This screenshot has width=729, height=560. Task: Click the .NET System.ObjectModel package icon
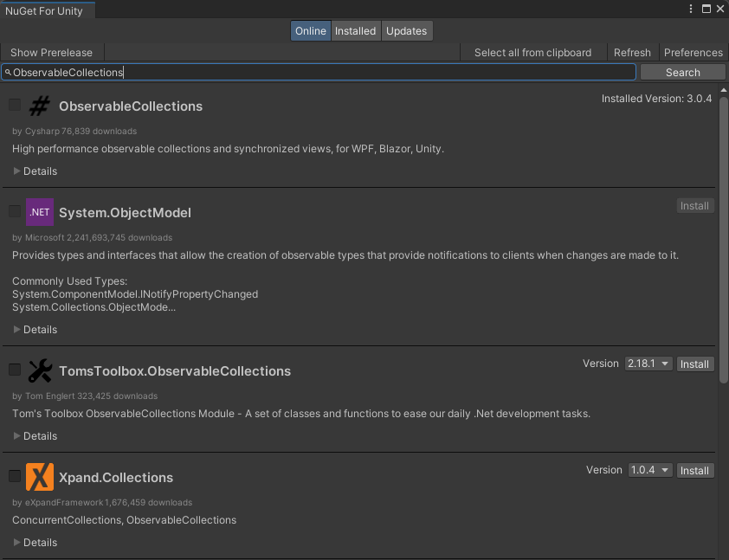click(40, 212)
